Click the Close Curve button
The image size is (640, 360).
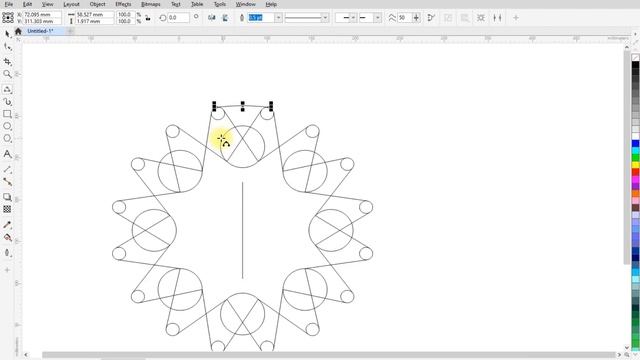pyautogui.click(x=431, y=18)
